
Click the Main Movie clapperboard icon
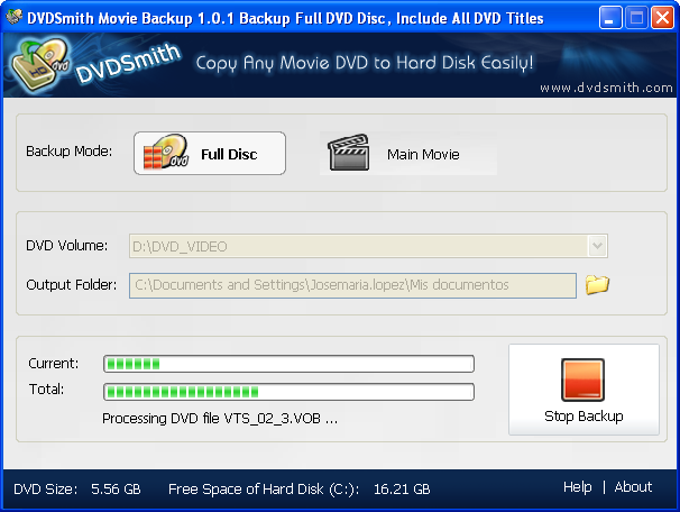point(348,153)
